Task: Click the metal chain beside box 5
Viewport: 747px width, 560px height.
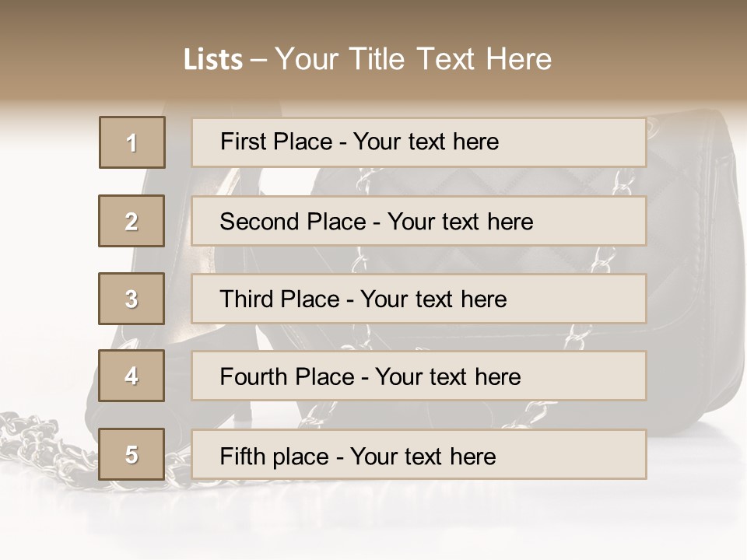Action: coord(47,448)
